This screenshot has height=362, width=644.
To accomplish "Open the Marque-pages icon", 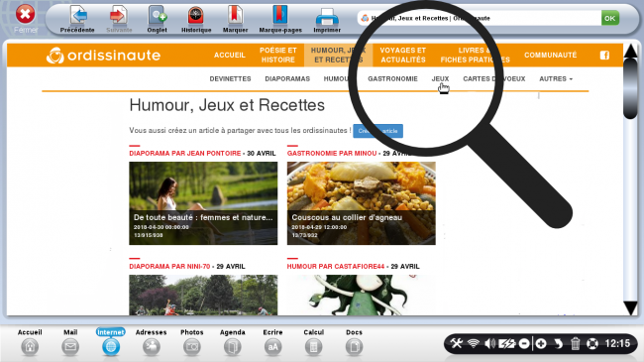I will [x=280, y=15].
